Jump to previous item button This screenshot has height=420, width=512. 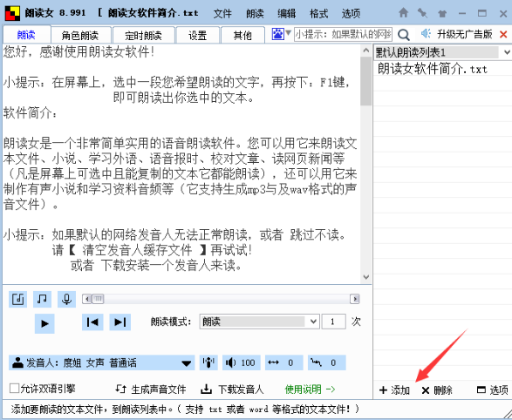click(x=92, y=322)
